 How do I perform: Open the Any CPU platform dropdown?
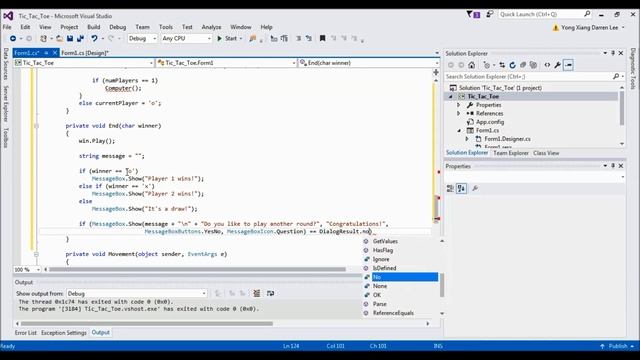(186, 38)
